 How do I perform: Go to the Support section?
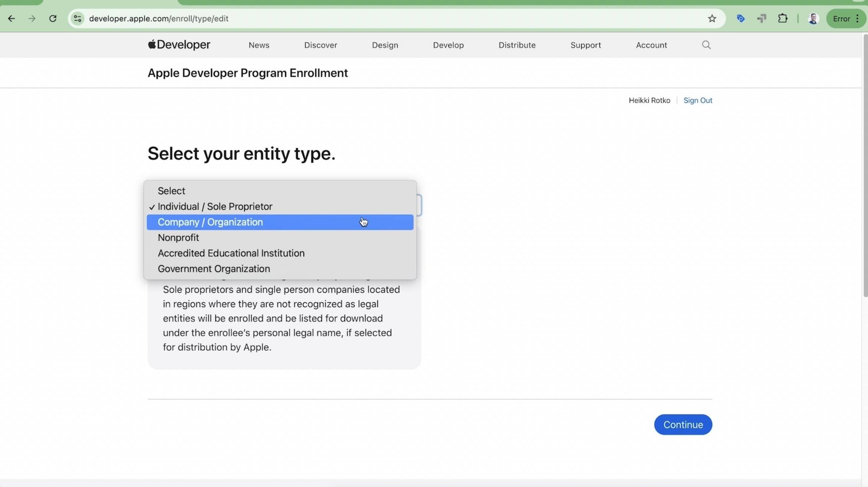tap(585, 45)
